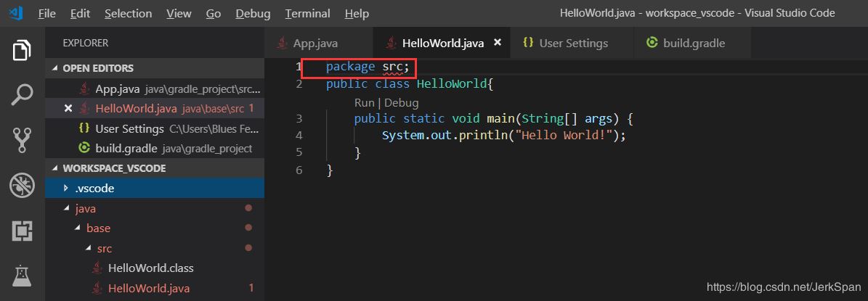This screenshot has height=301, width=868.
Task: Open the View menu
Action: click(x=179, y=13)
